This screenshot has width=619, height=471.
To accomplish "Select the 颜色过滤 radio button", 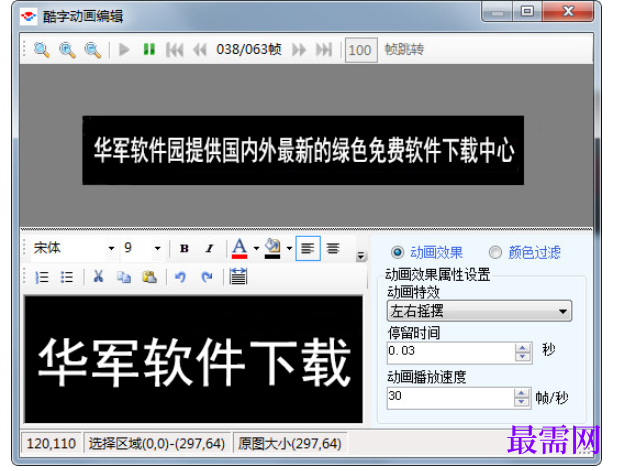I will pyautogui.click(x=495, y=252).
